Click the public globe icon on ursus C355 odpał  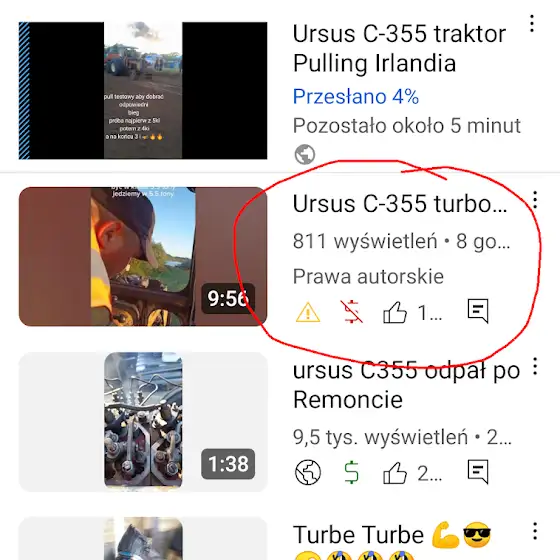point(308,472)
